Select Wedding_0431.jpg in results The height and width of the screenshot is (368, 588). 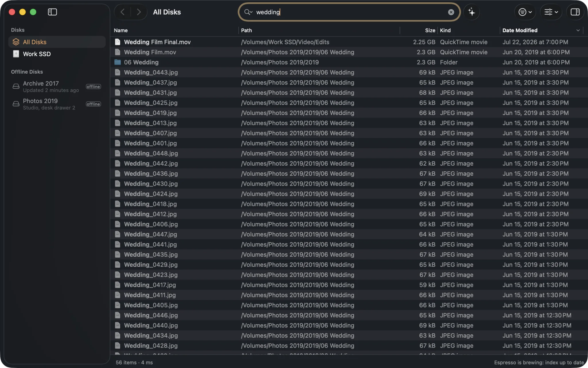(x=349, y=93)
